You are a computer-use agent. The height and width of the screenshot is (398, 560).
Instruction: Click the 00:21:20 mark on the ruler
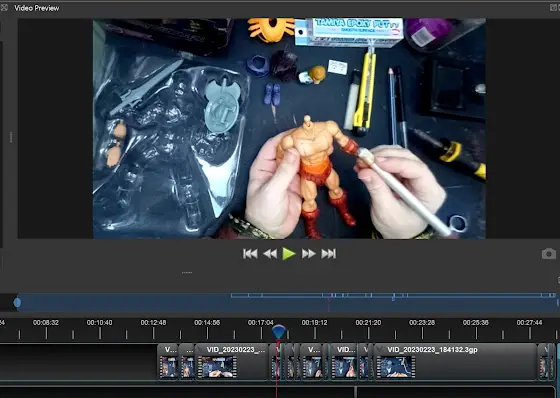click(x=368, y=323)
